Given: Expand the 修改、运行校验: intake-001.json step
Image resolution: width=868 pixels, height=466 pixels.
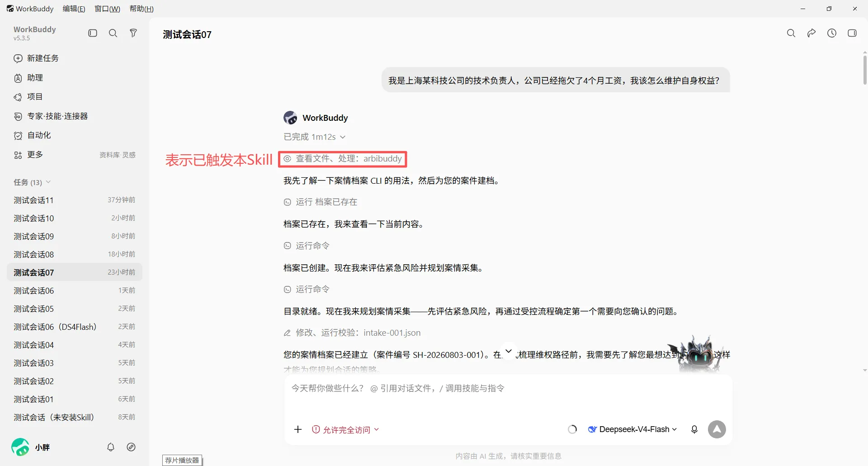Looking at the screenshot, I should 352,333.
